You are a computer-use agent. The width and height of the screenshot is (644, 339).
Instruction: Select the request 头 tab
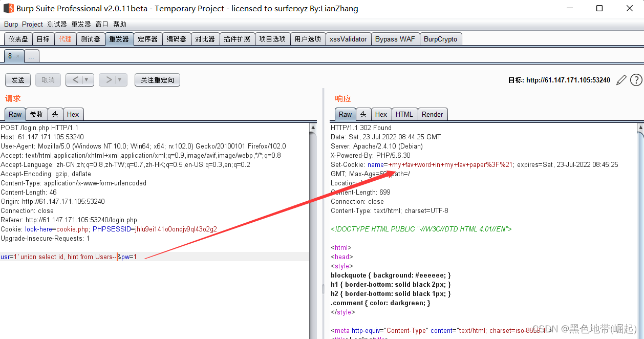tap(55, 114)
